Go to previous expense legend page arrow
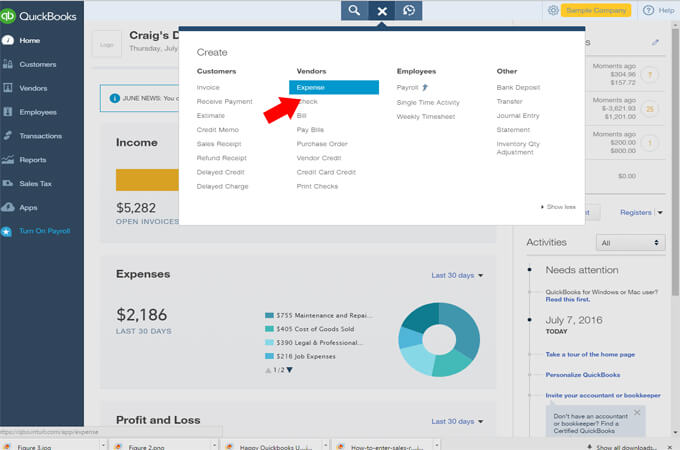680x450 pixels. click(x=268, y=370)
